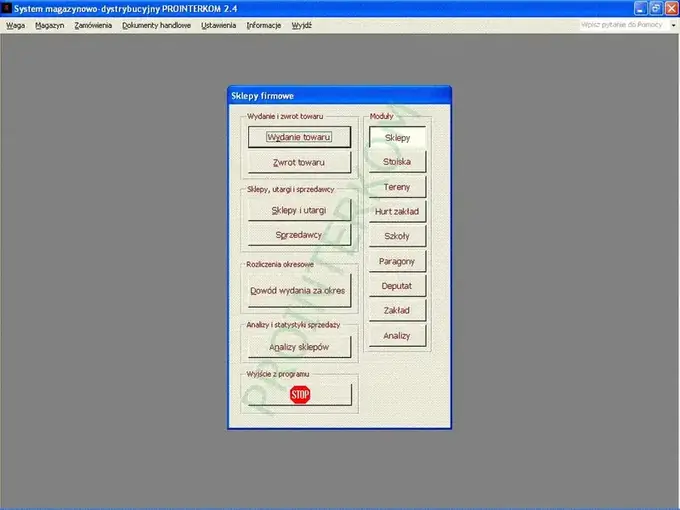Image resolution: width=680 pixels, height=510 pixels.
Task: Open Analizy sklepów
Action: (299, 347)
